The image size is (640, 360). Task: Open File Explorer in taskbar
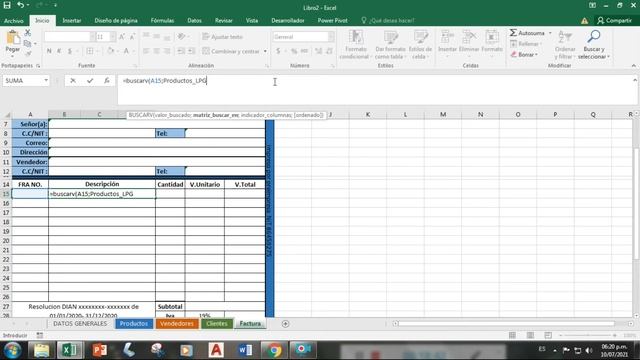click(x=41, y=350)
